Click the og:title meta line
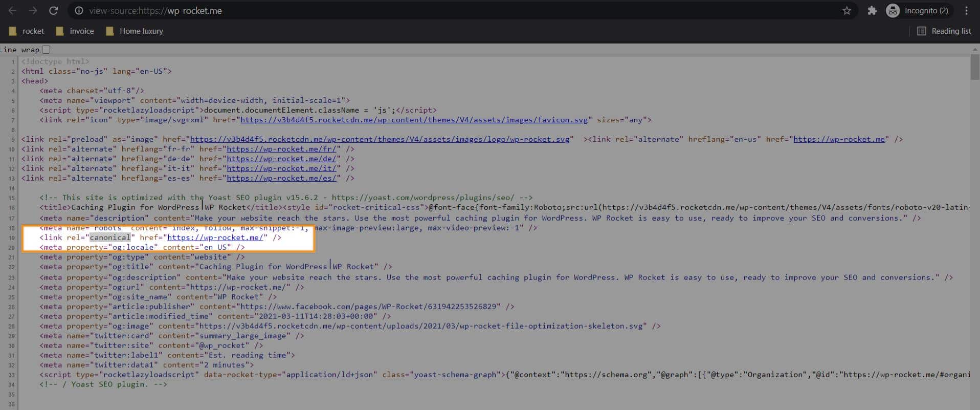The height and width of the screenshot is (410, 980). (216, 267)
